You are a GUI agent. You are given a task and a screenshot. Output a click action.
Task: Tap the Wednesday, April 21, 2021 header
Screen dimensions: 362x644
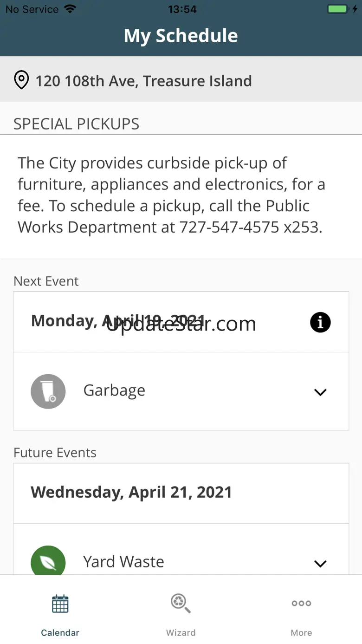coord(131,492)
